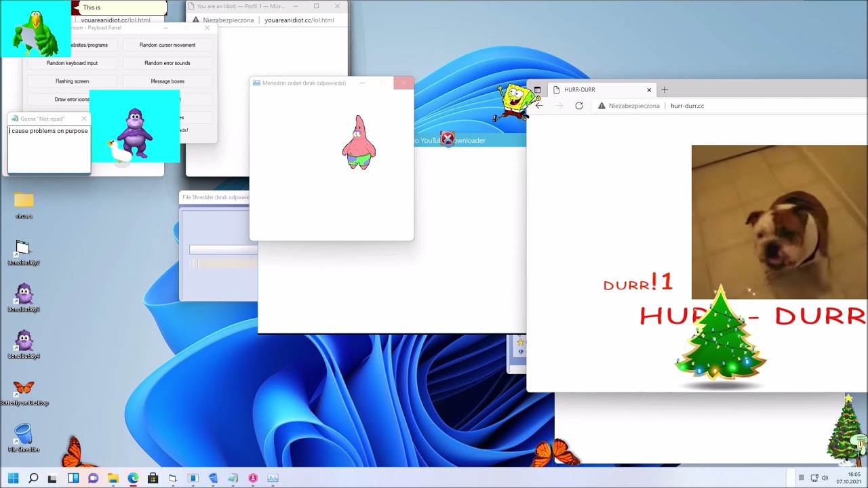Click the green Peedy parrot
The image size is (868, 488).
pyautogui.click(x=35, y=34)
